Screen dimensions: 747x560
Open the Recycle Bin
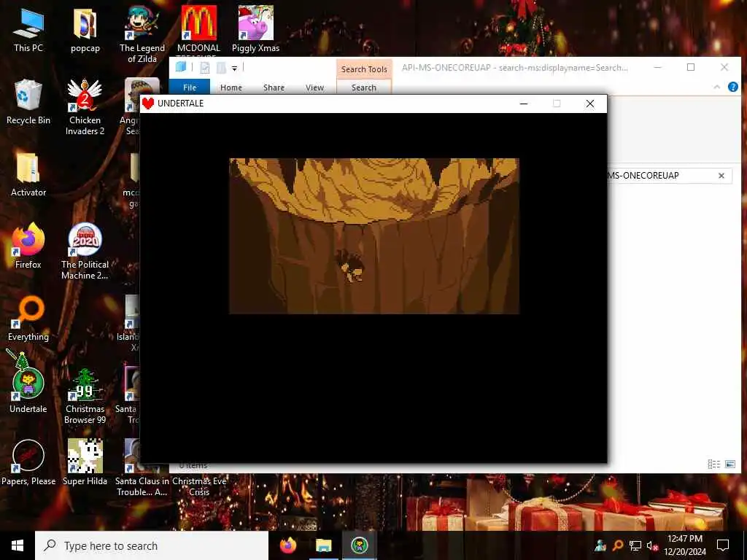pos(28,102)
